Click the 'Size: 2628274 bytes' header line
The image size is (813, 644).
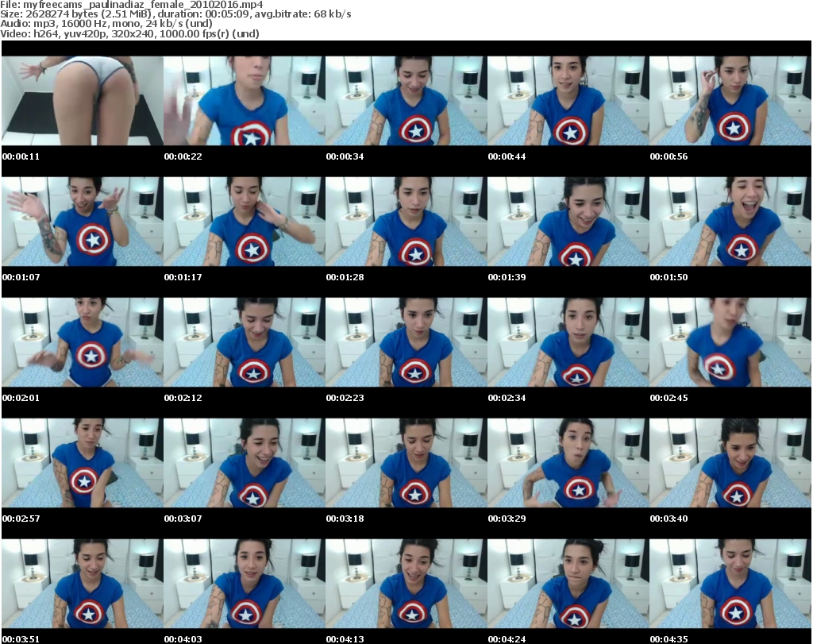click(175, 14)
